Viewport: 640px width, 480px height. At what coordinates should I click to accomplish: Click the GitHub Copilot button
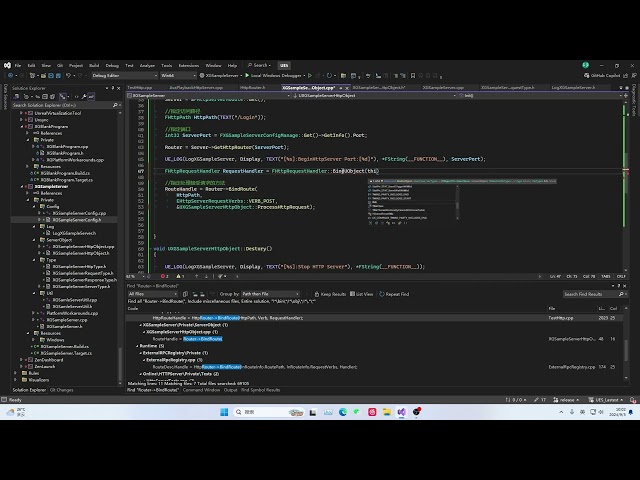pos(602,76)
